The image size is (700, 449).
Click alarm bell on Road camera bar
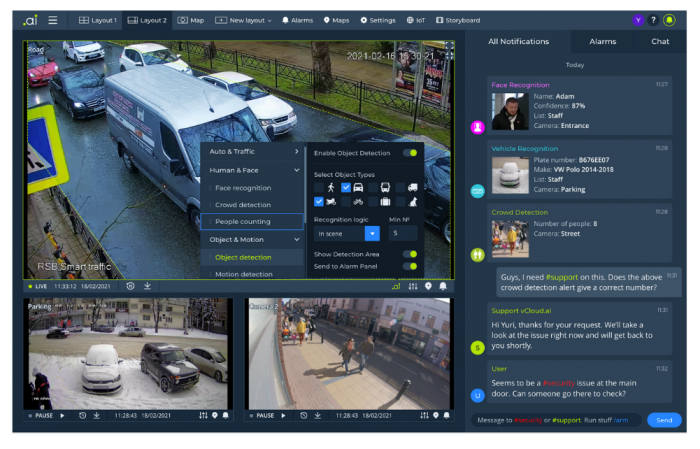click(443, 286)
